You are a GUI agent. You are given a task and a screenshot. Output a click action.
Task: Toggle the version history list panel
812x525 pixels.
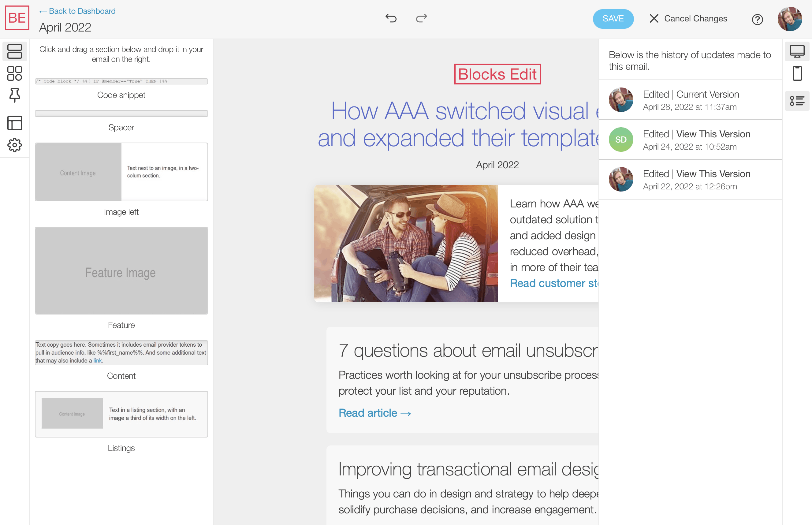(797, 101)
